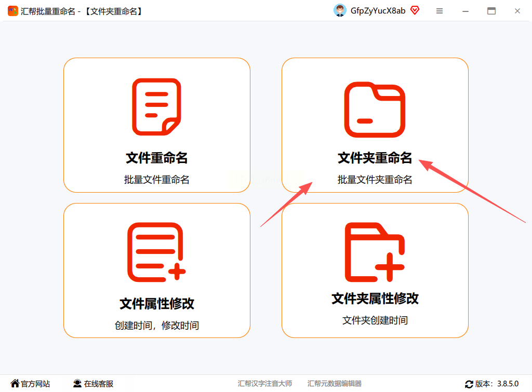The width and height of the screenshot is (532, 392).
Task: Close the 汇帮批量重命名 window
Action: coord(517,11)
